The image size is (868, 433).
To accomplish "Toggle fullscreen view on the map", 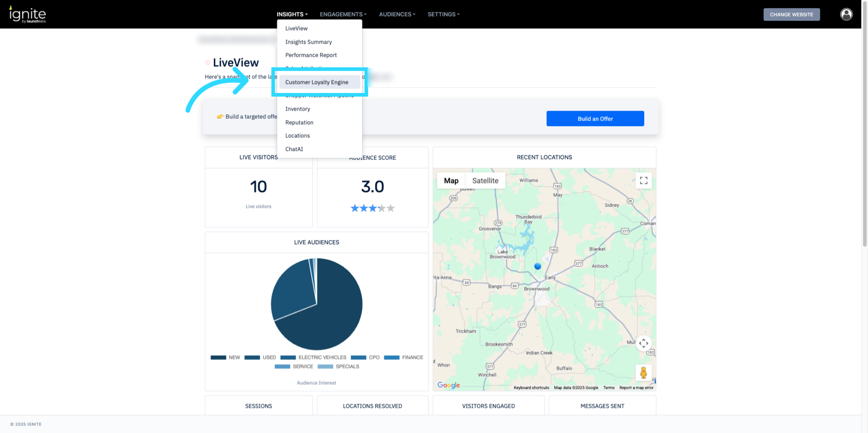I will tap(643, 181).
